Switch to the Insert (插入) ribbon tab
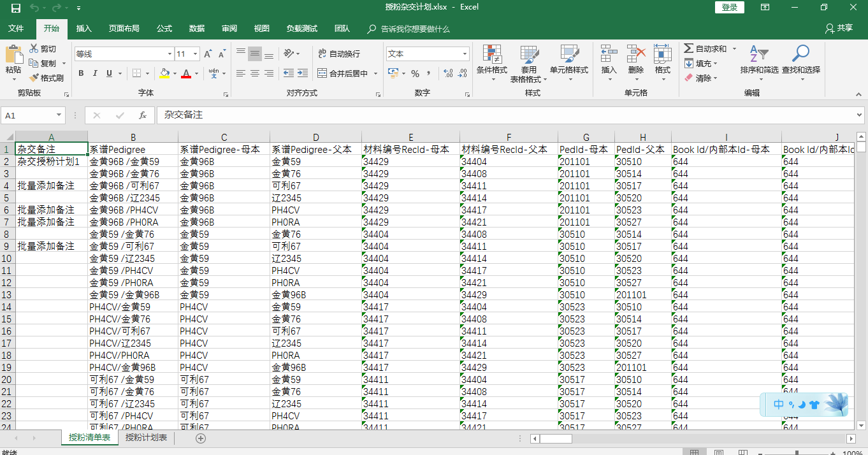This screenshot has height=455, width=868. (x=84, y=29)
